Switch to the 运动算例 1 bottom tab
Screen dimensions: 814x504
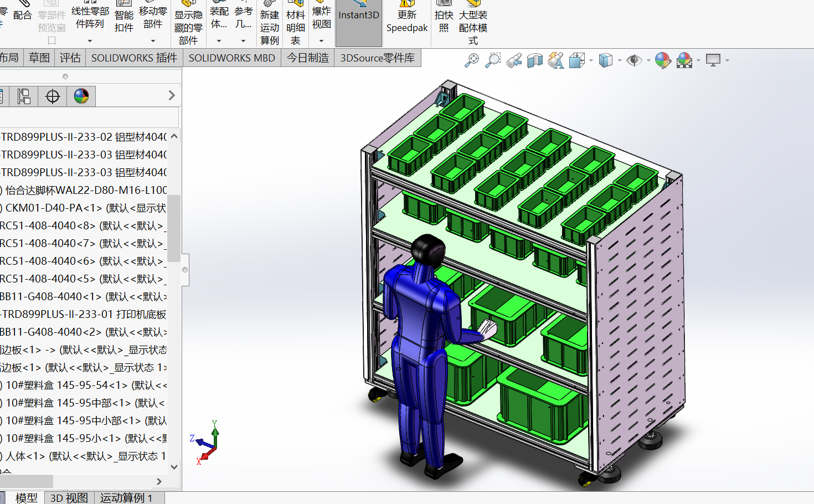pos(126,498)
